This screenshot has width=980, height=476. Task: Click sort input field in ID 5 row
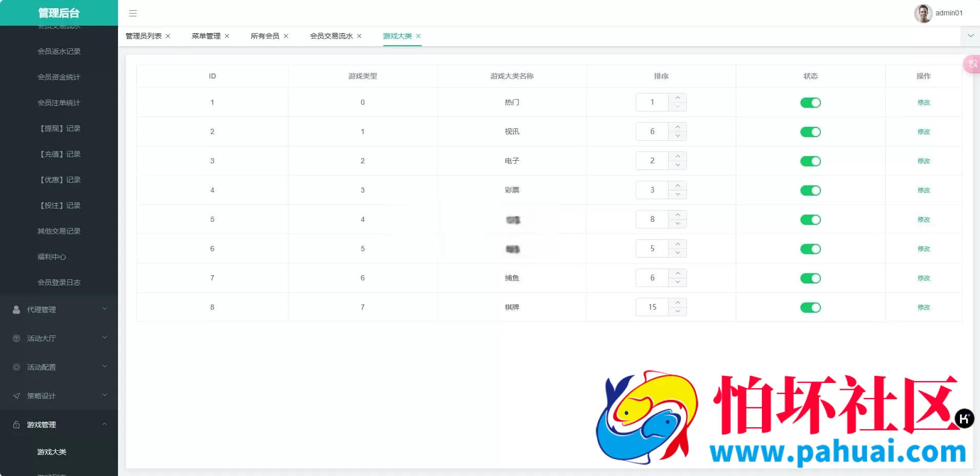tap(652, 219)
